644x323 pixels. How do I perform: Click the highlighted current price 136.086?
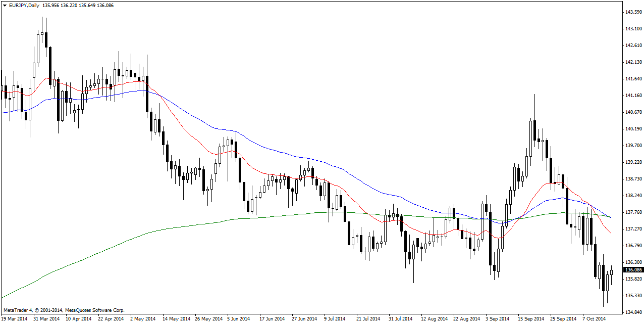pyautogui.click(x=633, y=270)
